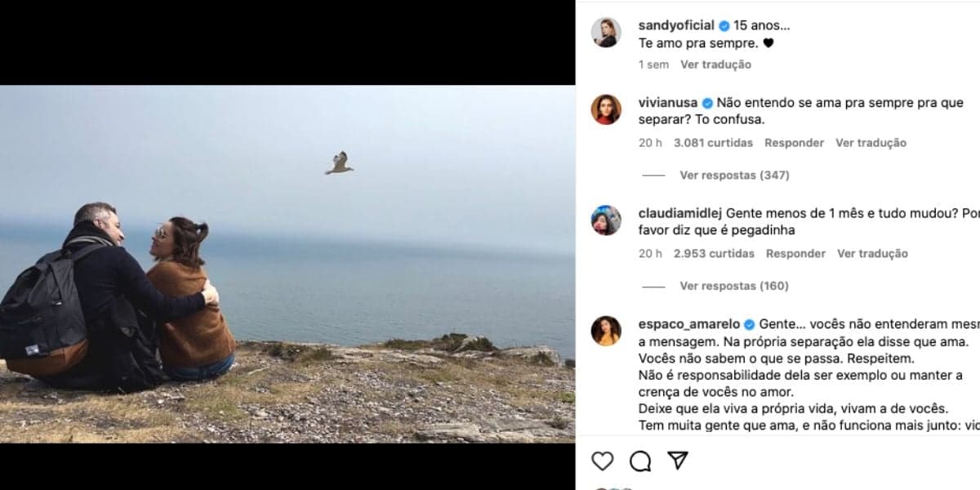Translate the sandyoficial caption
This screenshot has height=490, width=980.
tap(715, 65)
